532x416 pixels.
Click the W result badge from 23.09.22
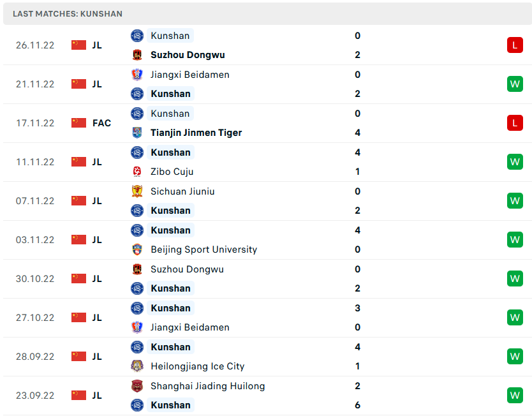[x=515, y=395]
